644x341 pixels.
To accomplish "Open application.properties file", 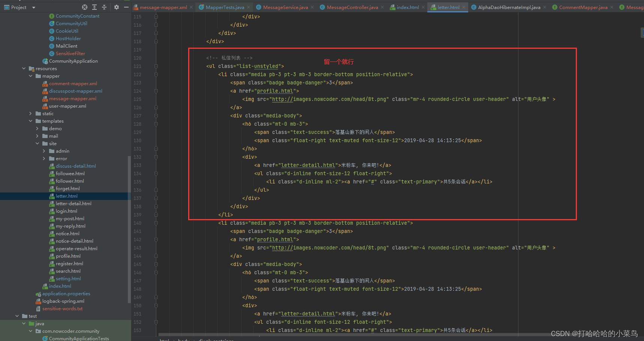I will (66, 293).
